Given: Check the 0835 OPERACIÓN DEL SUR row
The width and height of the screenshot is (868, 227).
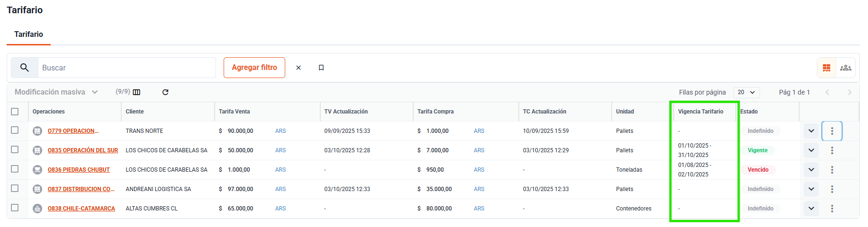Looking at the screenshot, I should (15, 150).
